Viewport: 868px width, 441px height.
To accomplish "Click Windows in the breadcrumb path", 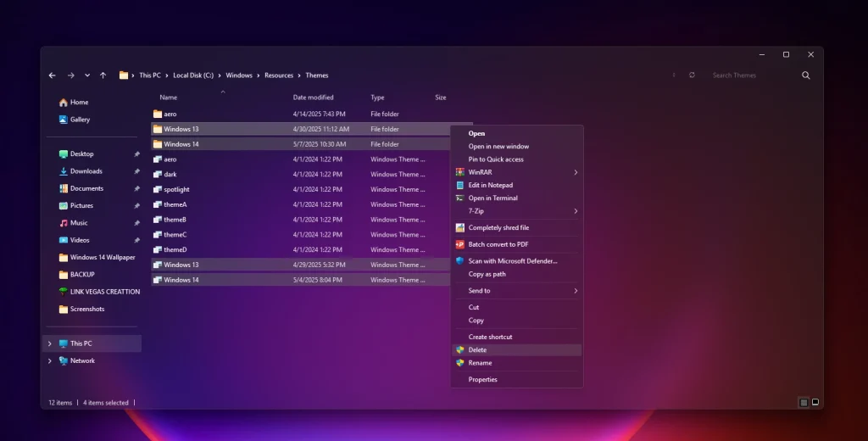I will point(239,75).
